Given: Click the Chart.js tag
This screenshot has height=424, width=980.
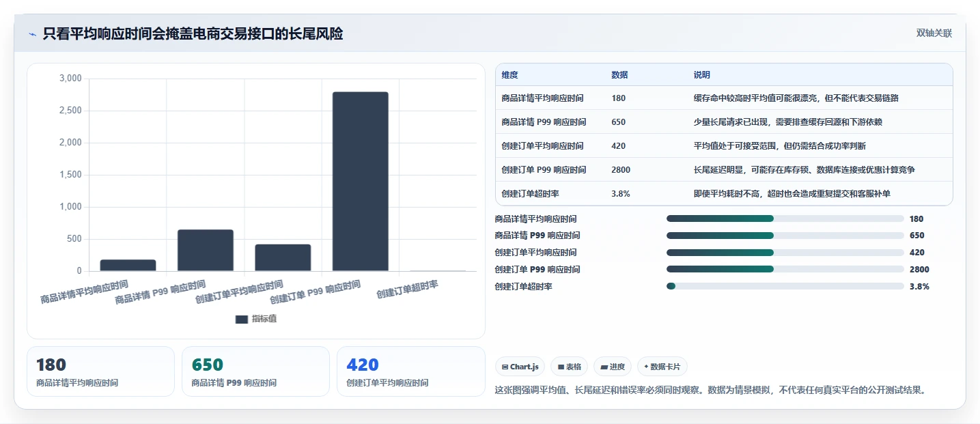Looking at the screenshot, I should [520, 367].
